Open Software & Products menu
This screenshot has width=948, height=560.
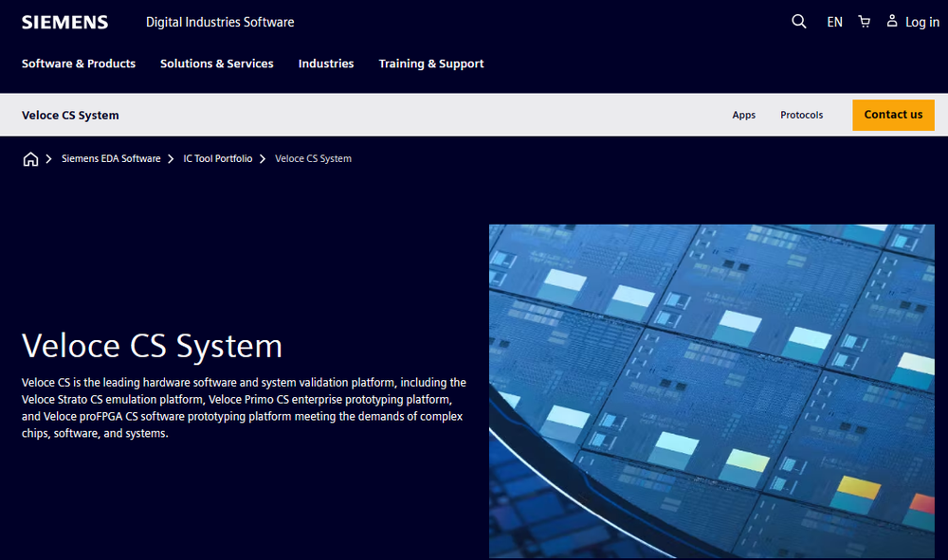click(x=79, y=63)
